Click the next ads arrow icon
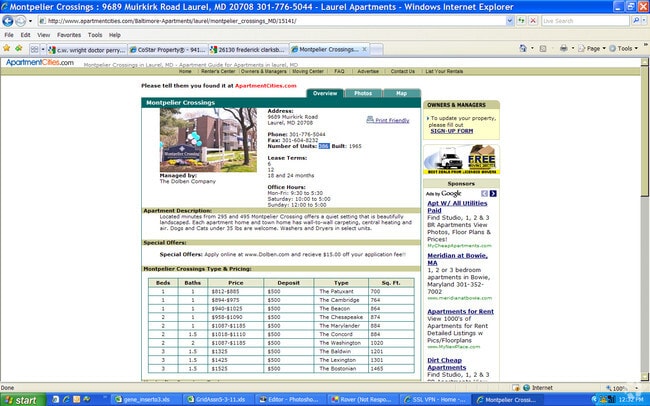Viewport: 650px width, 406px height. 493,194
